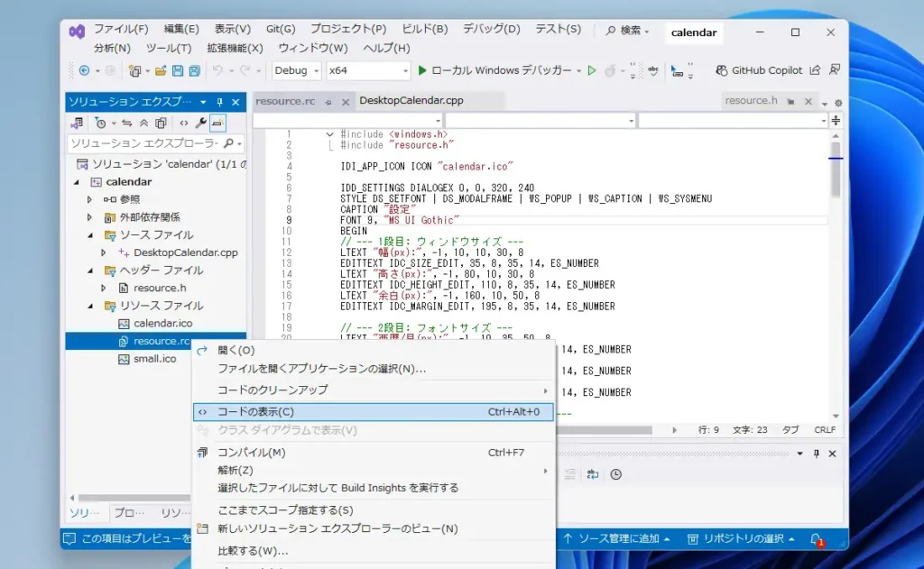The width and height of the screenshot is (924, 569).
Task: Select small.ico in Solution Explorer
Action: [x=154, y=359]
